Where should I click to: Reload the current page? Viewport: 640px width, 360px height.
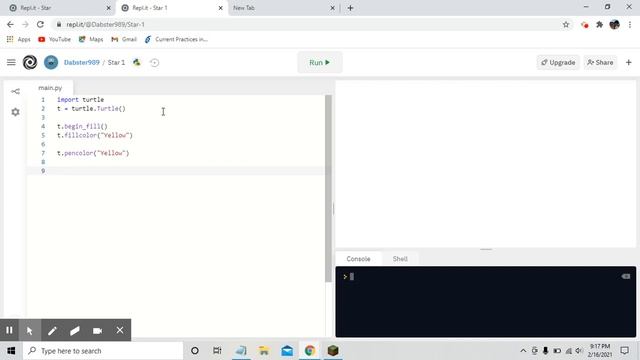(x=40, y=24)
